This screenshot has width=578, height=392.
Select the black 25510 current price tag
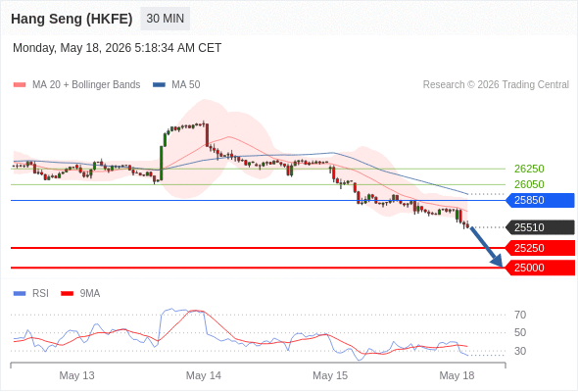pos(540,227)
